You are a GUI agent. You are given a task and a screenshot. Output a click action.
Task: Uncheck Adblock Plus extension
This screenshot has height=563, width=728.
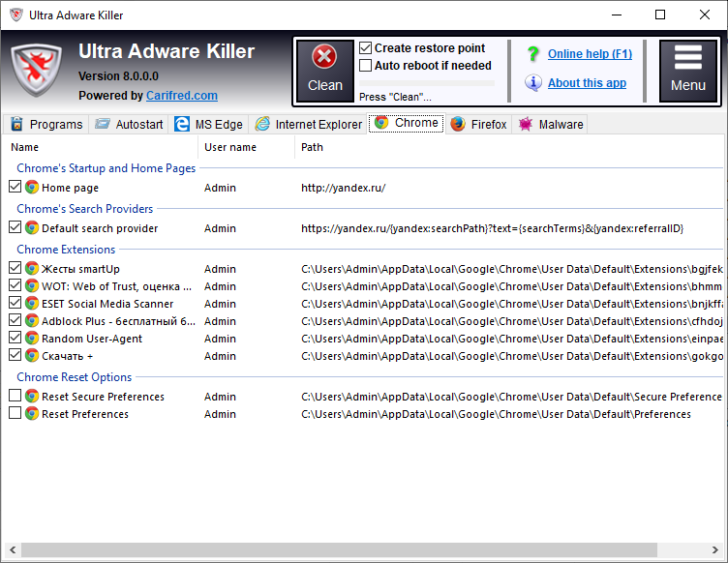coord(15,320)
